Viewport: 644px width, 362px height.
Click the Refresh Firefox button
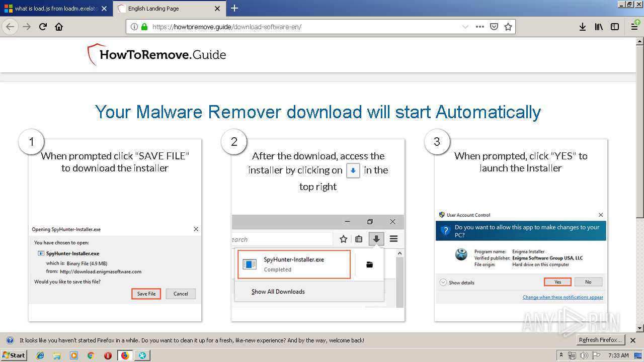tap(601, 340)
